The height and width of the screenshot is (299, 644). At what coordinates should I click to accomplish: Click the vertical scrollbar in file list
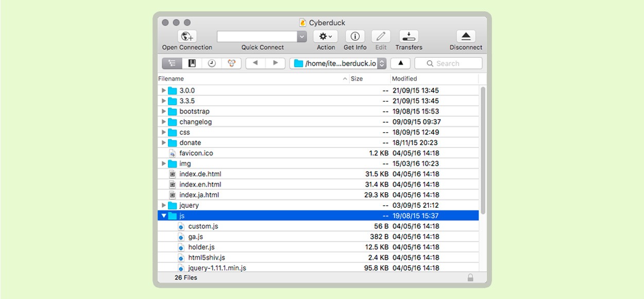tap(483, 150)
